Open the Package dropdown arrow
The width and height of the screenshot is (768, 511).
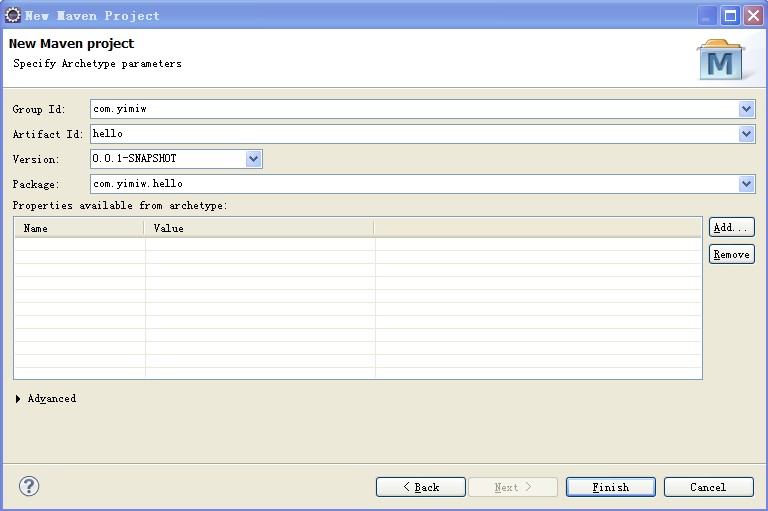click(746, 184)
